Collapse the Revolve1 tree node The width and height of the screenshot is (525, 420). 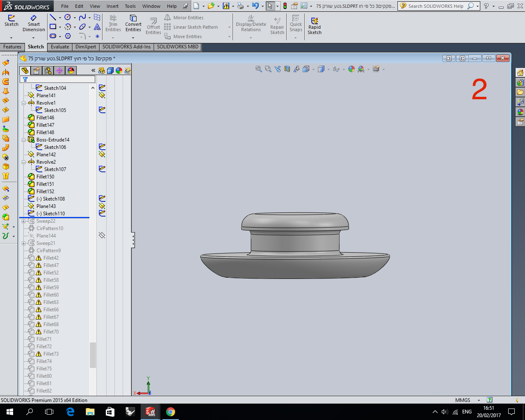pyautogui.click(x=24, y=103)
